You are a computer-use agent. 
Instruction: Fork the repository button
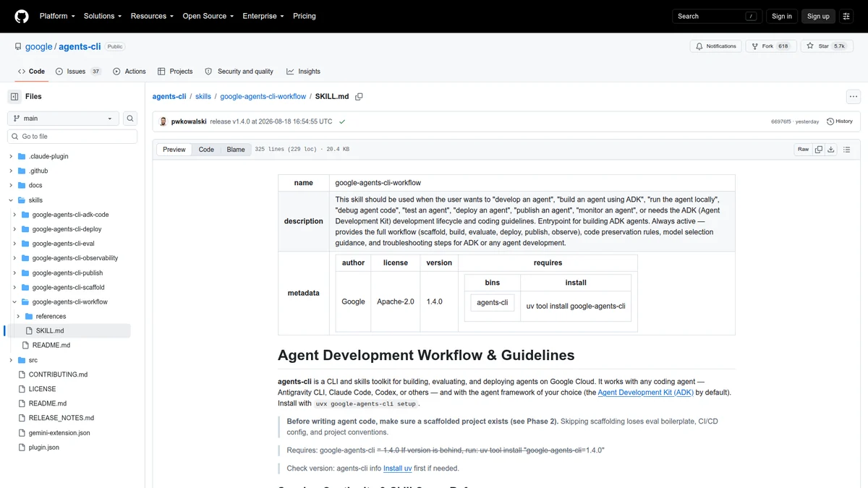(770, 46)
